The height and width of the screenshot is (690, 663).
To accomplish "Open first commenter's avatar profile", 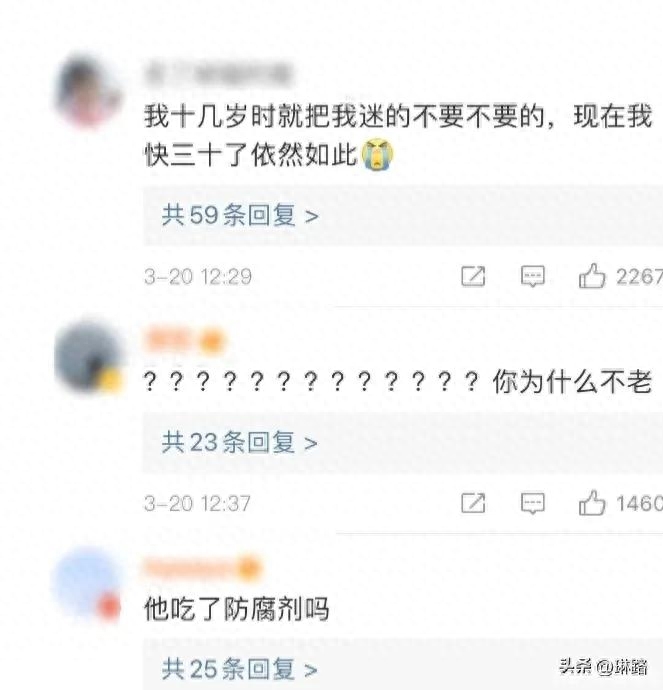I will [89, 91].
